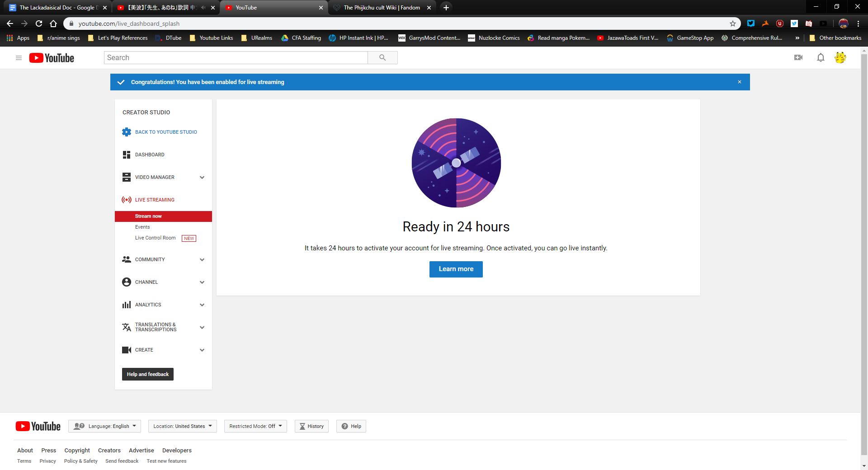
Task: Open the Policy & Safety footer link
Action: (x=80, y=461)
